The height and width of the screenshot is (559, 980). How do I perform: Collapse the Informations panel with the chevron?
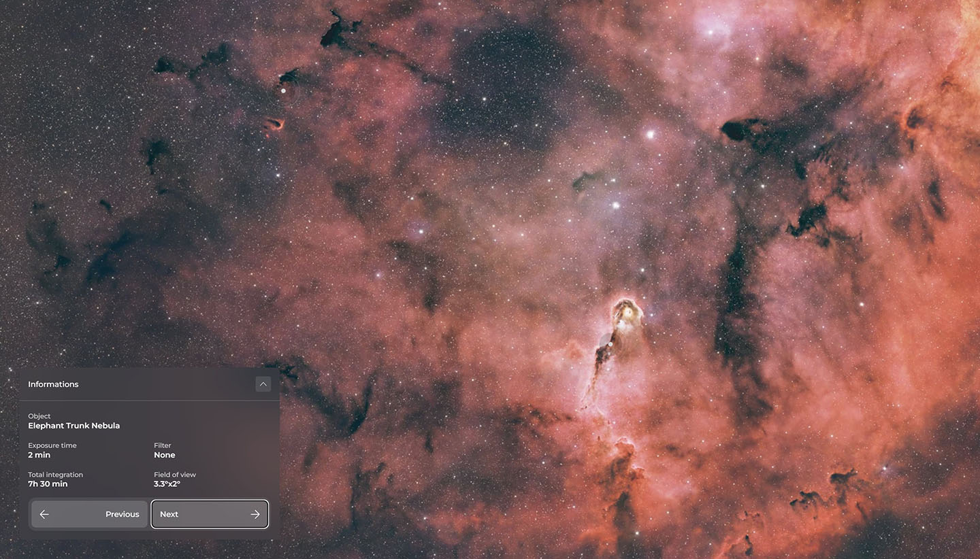tap(263, 384)
